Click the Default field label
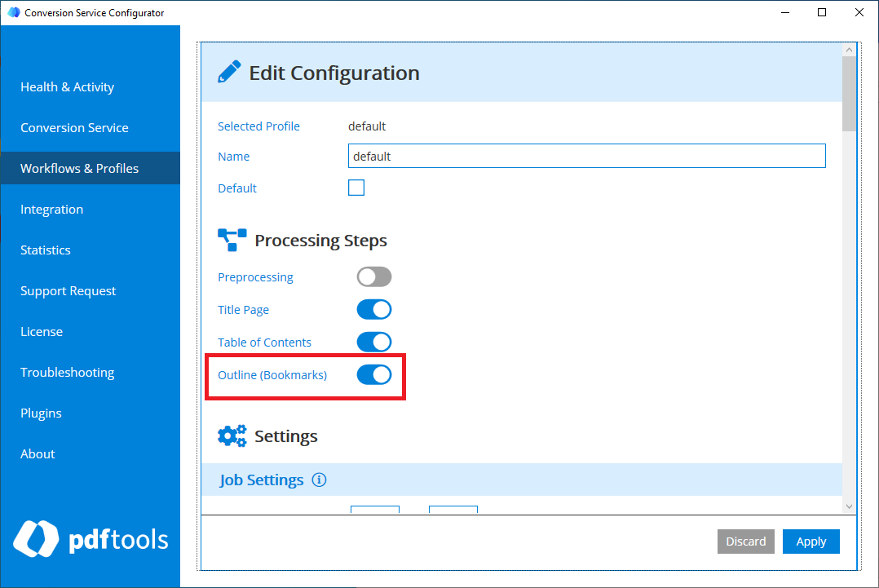This screenshot has height=588, width=879. [237, 188]
